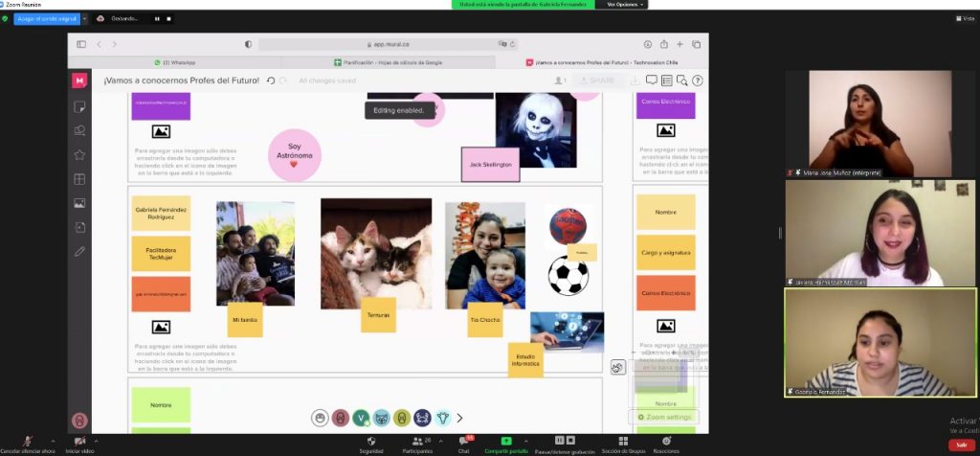Select the Jack Skellington pink sticky note
Viewport: 980px width, 456px height.
(x=491, y=165)
